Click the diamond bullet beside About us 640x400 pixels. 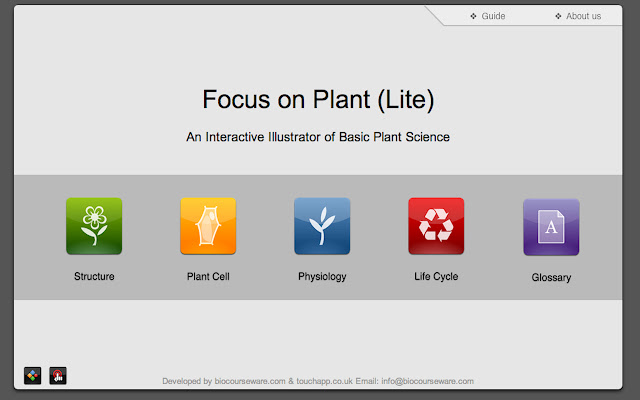[x=558, y=16]
